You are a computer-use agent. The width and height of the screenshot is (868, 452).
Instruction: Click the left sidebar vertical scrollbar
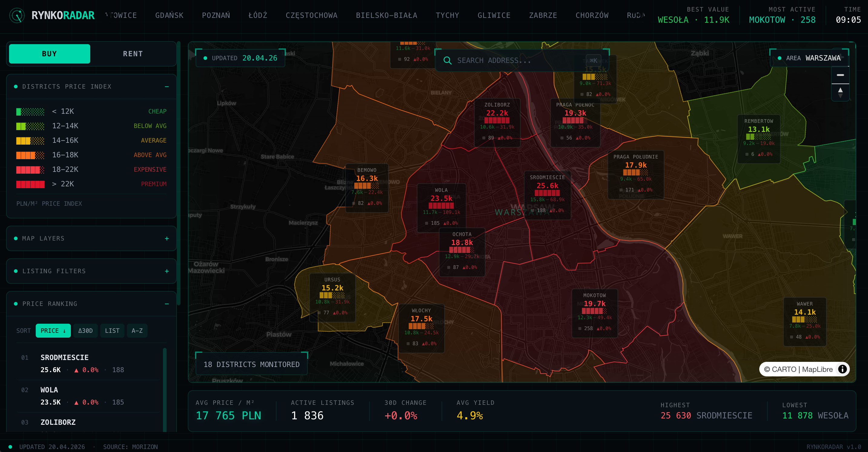coord(179,173)
